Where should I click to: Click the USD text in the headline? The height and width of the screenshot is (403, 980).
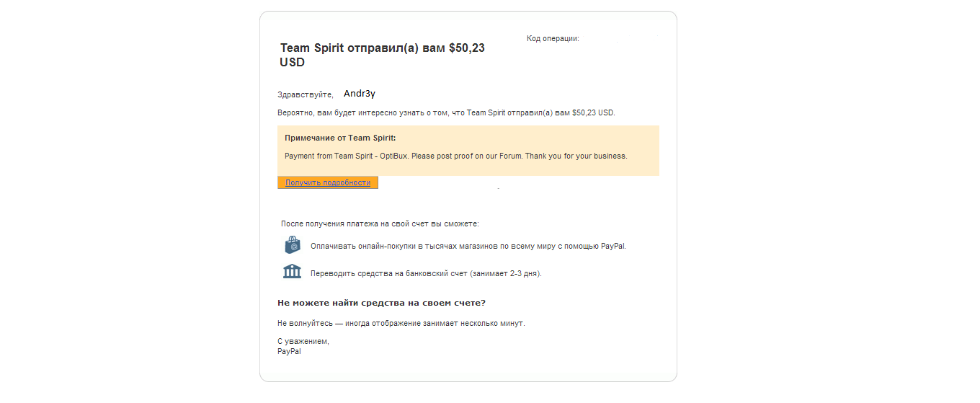coord(293,63)
